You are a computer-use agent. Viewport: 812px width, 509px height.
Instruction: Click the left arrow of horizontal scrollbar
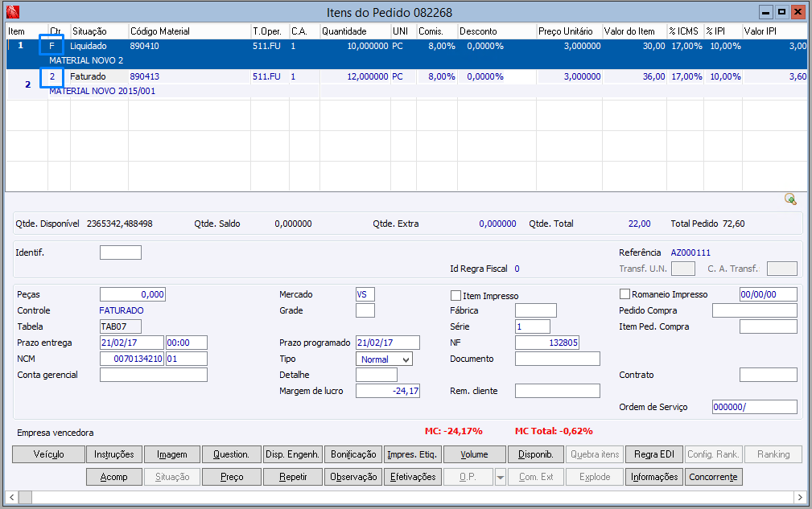pos(11,496)
